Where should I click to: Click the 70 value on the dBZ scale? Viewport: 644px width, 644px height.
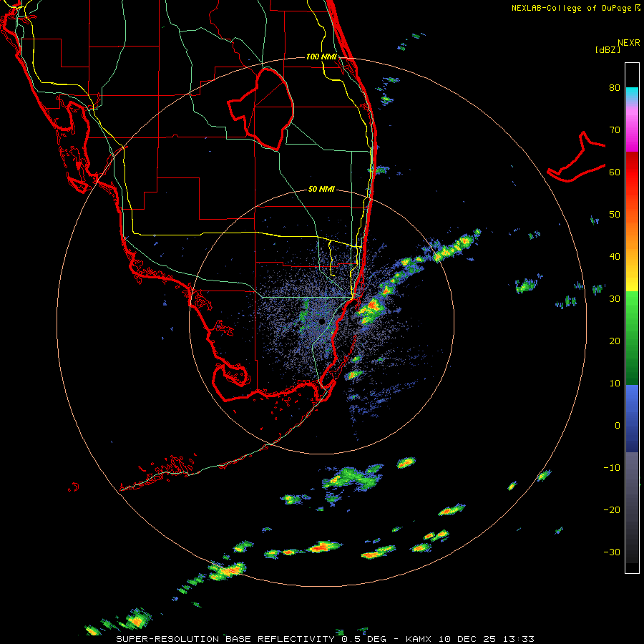(x=615, y=130)
